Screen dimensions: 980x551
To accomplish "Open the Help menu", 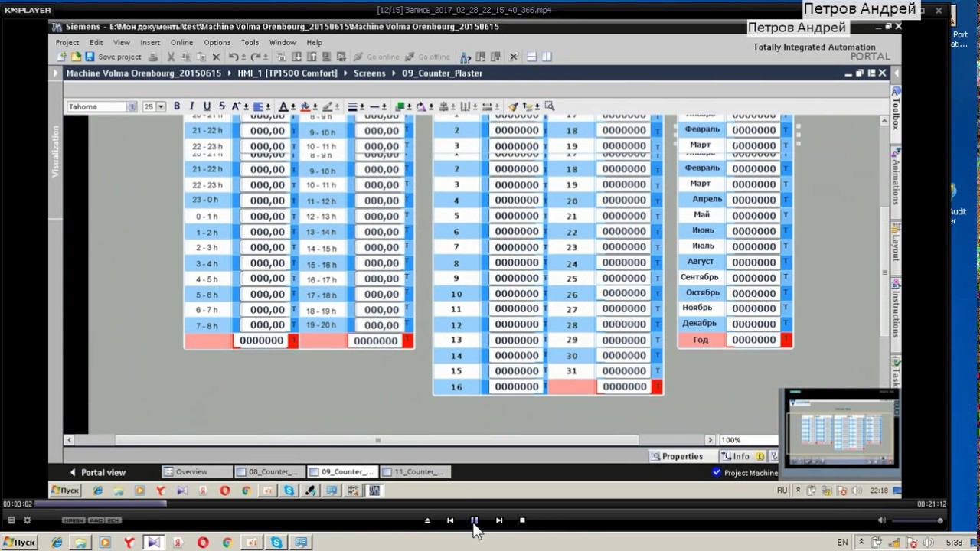I will 314,43.
